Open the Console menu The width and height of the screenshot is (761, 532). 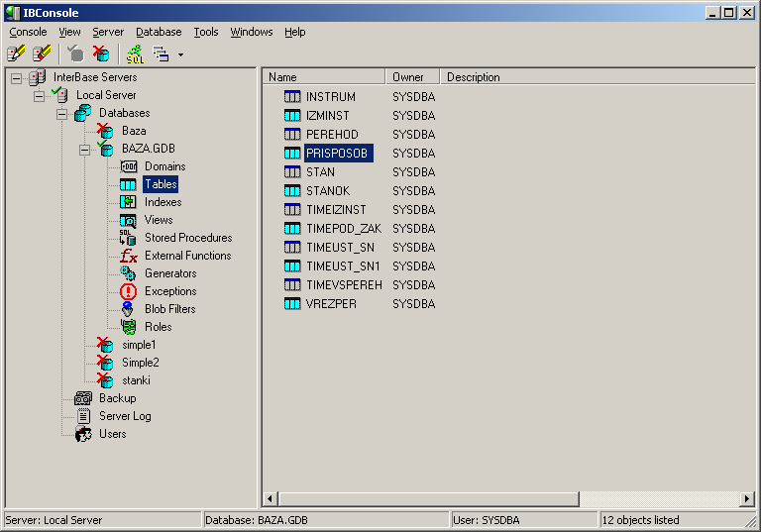[x=28, y=32]
